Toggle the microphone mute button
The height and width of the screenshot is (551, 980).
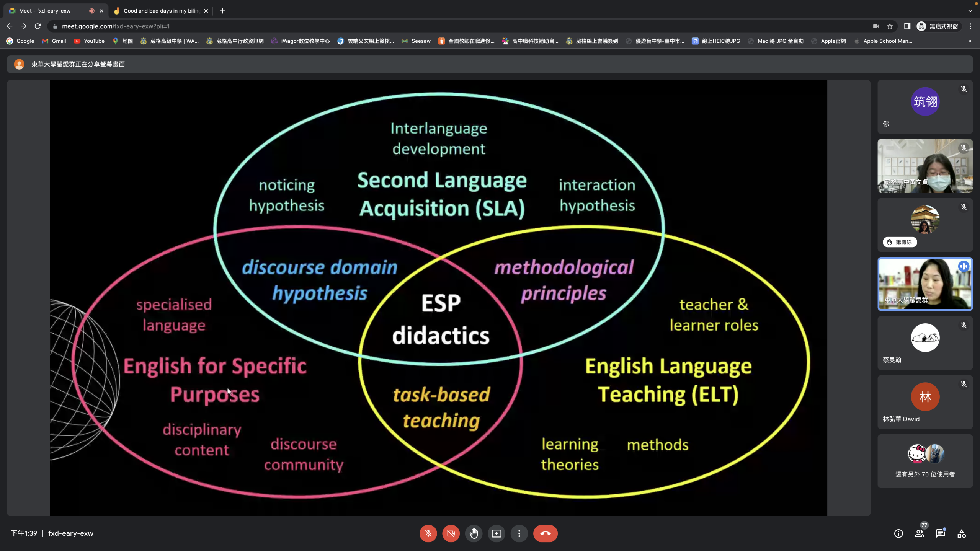pyautogui.click(x=428, y=533)
